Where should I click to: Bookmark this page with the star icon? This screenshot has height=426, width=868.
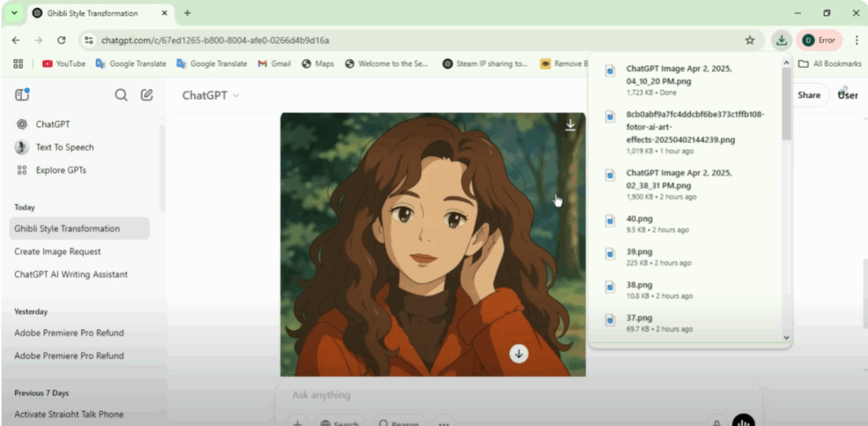[x=749, y=40]
